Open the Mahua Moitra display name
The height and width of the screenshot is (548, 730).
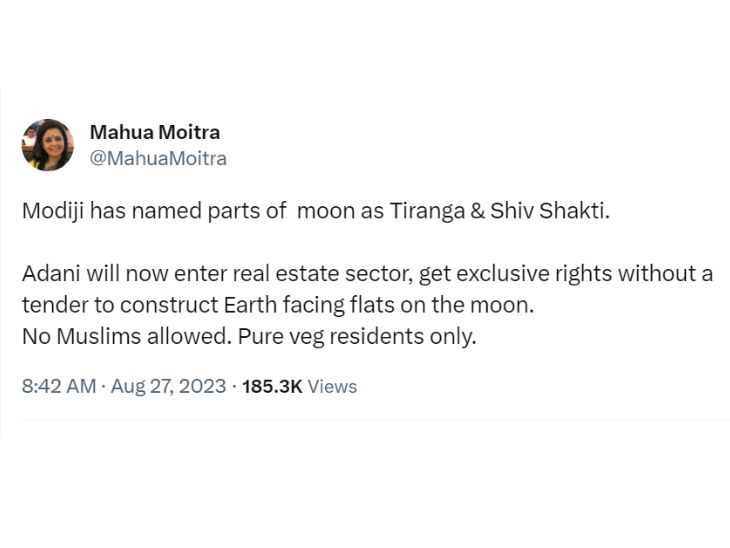tap(155, 132)
